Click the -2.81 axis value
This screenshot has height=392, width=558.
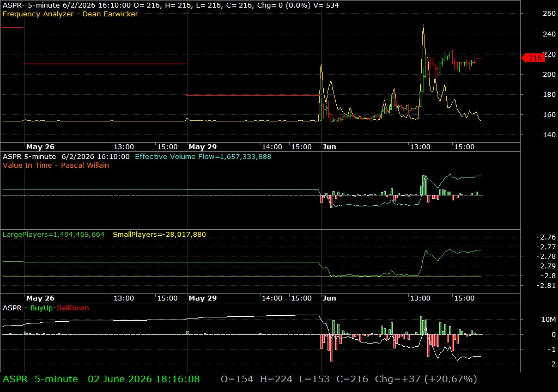[546, 285]
